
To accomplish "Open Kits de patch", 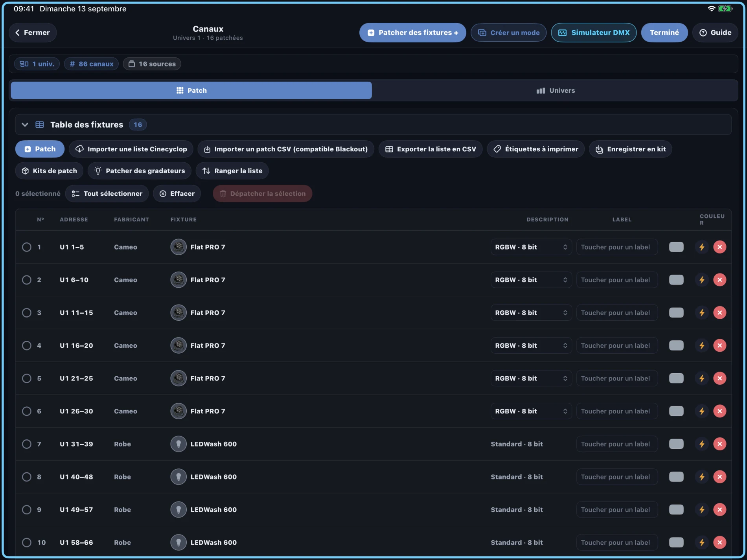I will click(49, 171).
